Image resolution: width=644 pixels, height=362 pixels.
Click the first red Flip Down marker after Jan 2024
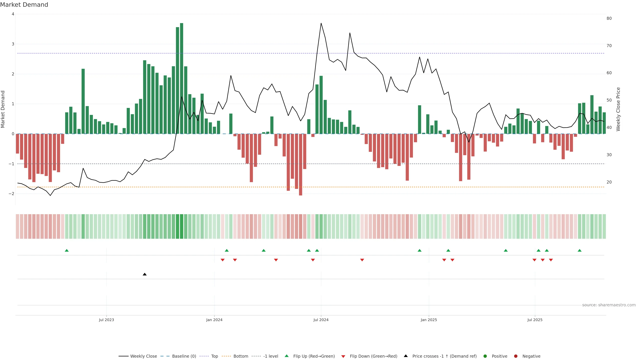(223, 260)
